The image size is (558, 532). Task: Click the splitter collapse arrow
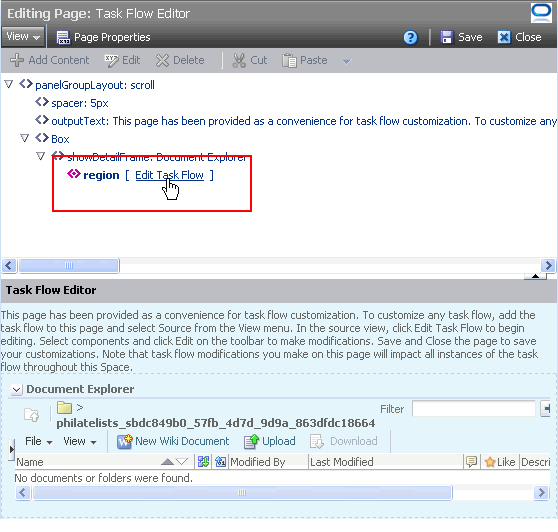(x=535, y=276)
